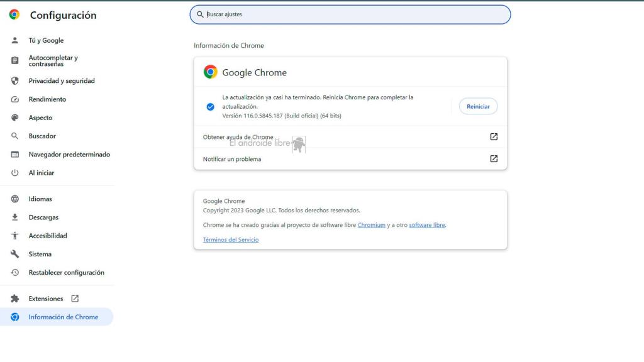The width and height of the screenshot is (644, 362).
Task: Click the palette icon for Aspecto
Action: tap(15, 118)
